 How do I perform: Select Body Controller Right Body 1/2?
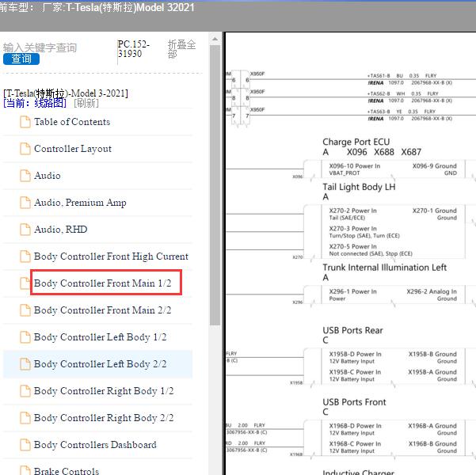[x=104, y=391]
